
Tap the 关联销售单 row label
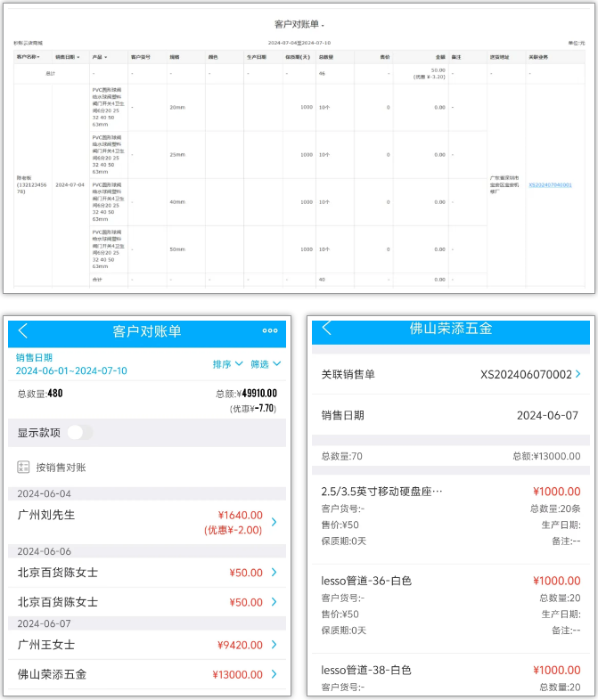coord(348,374)
